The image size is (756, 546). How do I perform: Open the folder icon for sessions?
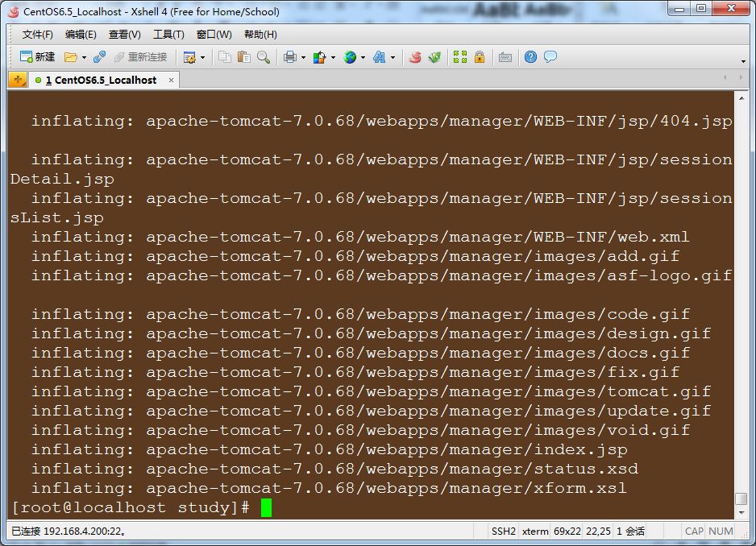coord(70,57)
